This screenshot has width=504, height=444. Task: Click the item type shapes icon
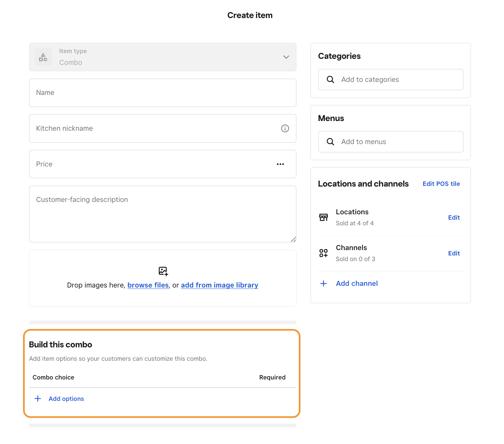point(43,57)
